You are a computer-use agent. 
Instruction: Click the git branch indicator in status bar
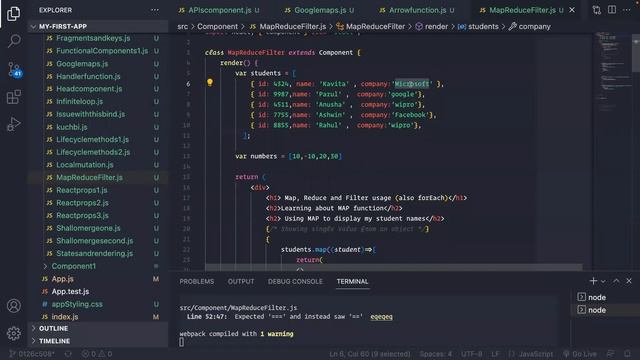coord(32,354)
